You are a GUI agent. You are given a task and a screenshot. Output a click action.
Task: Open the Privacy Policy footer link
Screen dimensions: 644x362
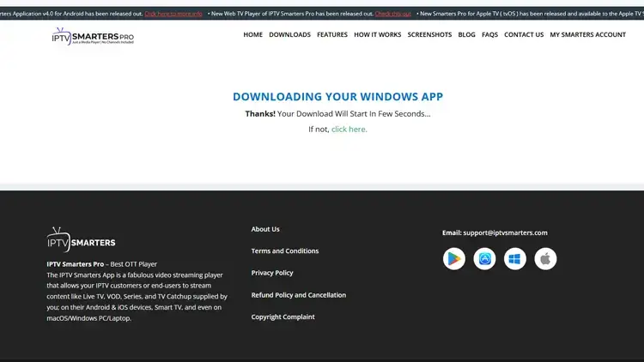(272, 273)
